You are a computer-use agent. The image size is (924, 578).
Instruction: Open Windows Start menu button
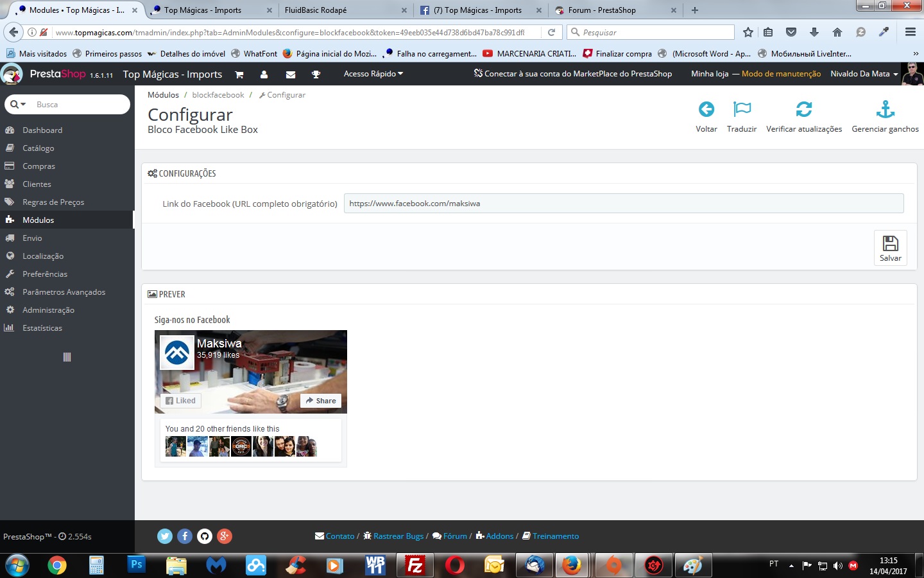[x=17, y=566]
